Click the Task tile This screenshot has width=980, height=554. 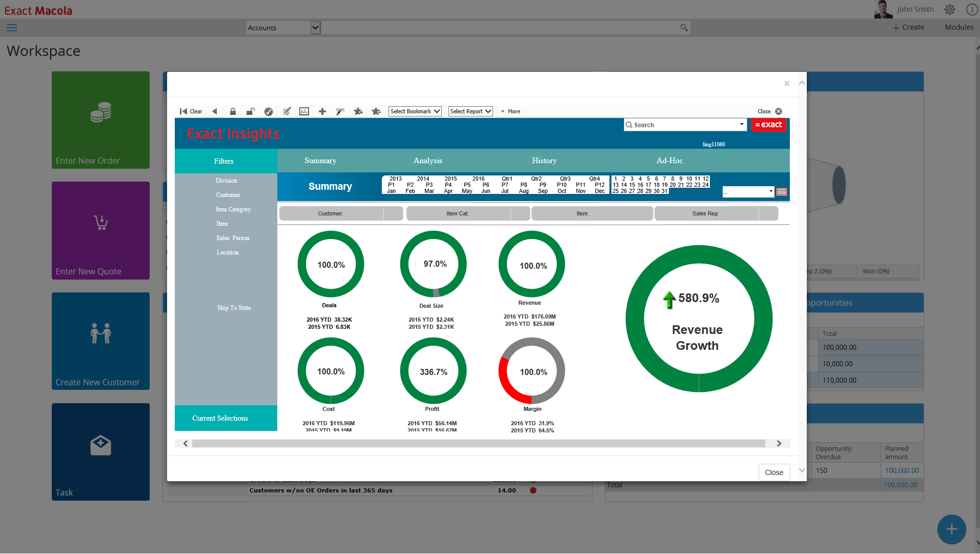pos(100,452)
